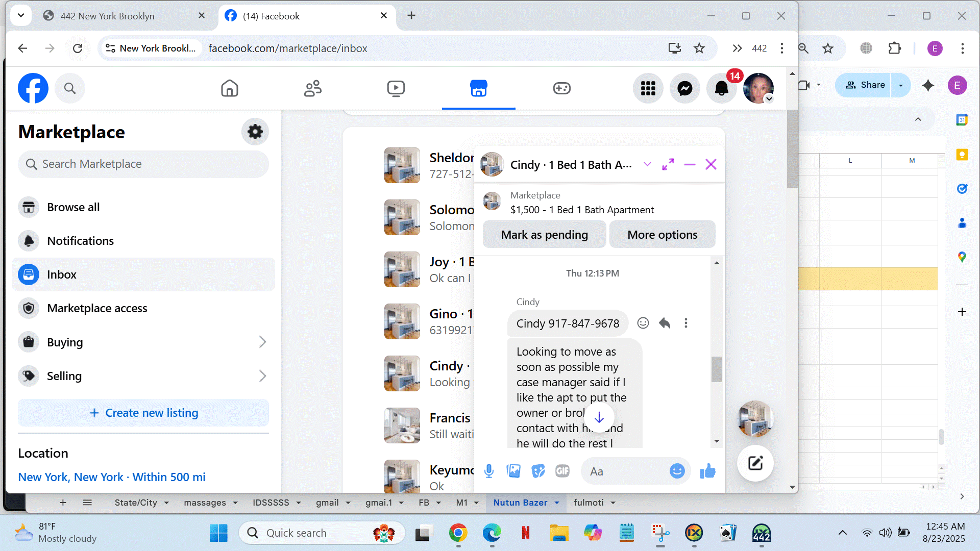Expand the Selling section chevron
This screenshot has height=551, width=980.
pos(262,376)
